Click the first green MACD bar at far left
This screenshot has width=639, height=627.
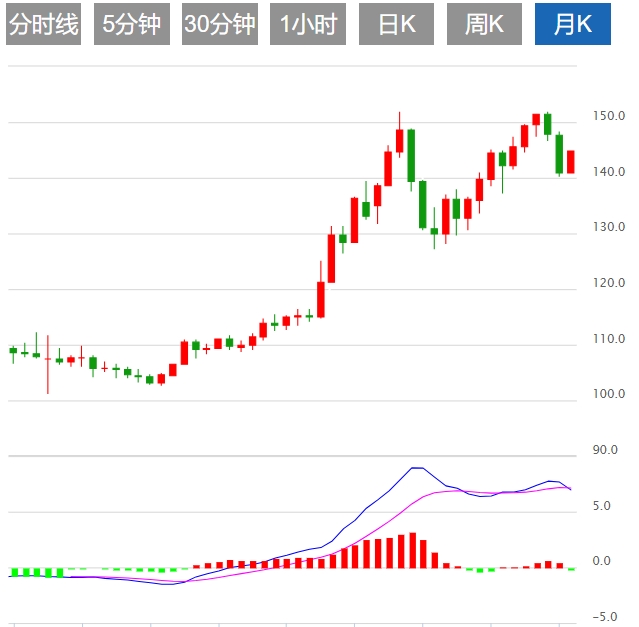tap(14, 573)
